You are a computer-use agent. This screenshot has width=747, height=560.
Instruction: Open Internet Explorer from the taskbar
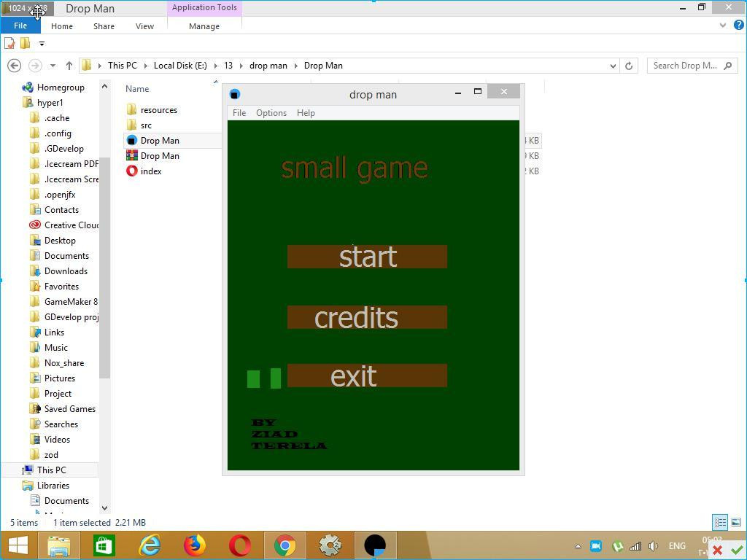coord(150,545)
